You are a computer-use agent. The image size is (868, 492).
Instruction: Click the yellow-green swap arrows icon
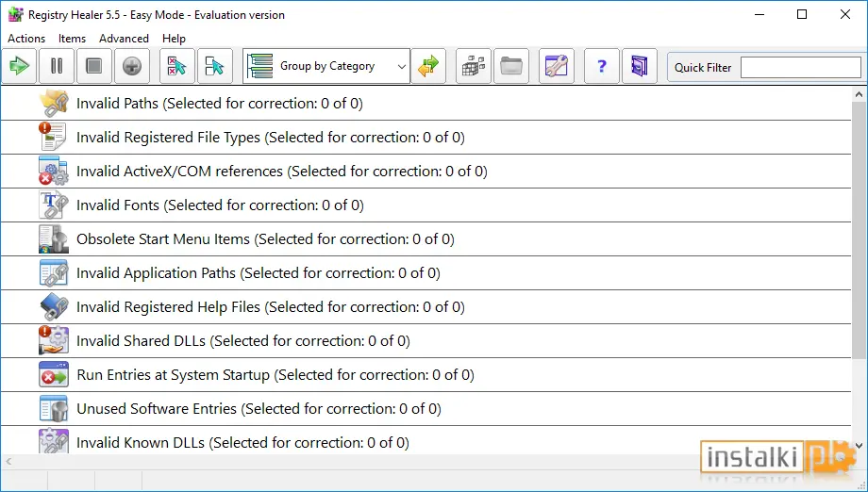tap(428, 66)
